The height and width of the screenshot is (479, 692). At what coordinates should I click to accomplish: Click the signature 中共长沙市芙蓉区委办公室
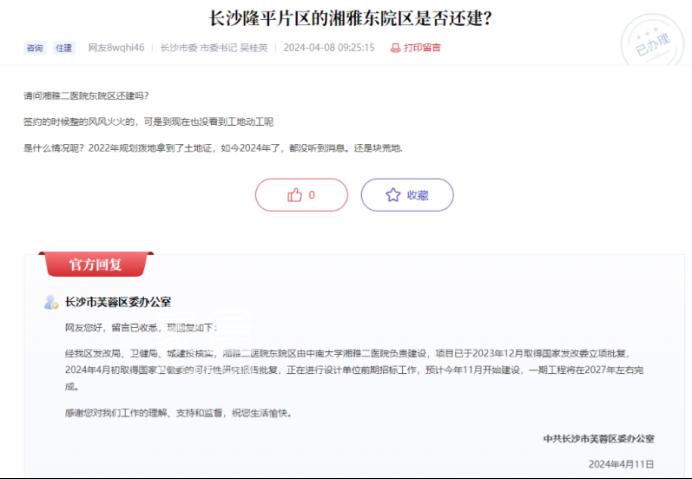point(598,439)
